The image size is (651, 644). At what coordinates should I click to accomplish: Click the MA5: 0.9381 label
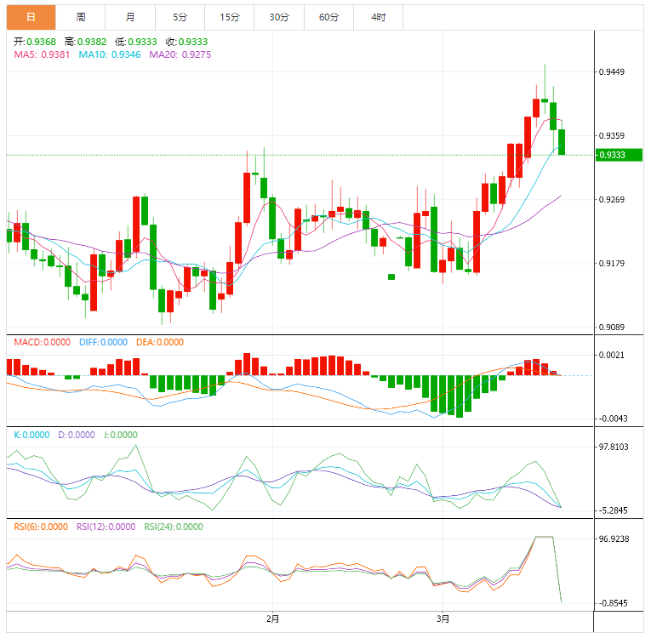(42, 54)
